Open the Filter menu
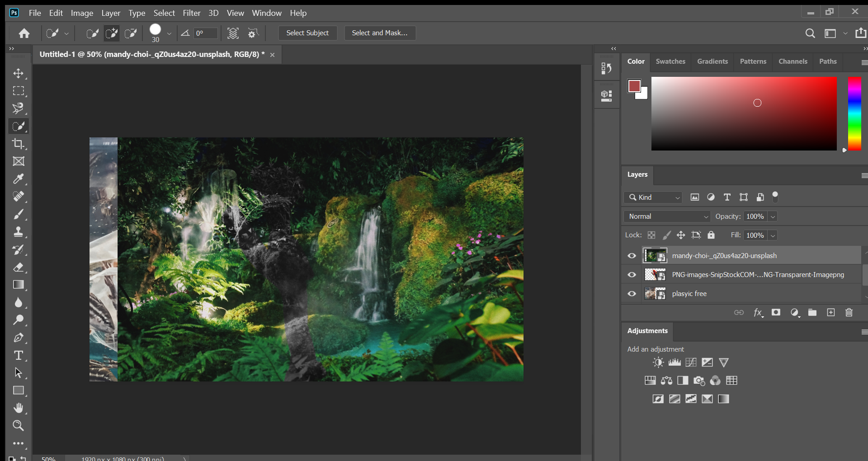Screen dimensions: 868x461 pos(191,13)
